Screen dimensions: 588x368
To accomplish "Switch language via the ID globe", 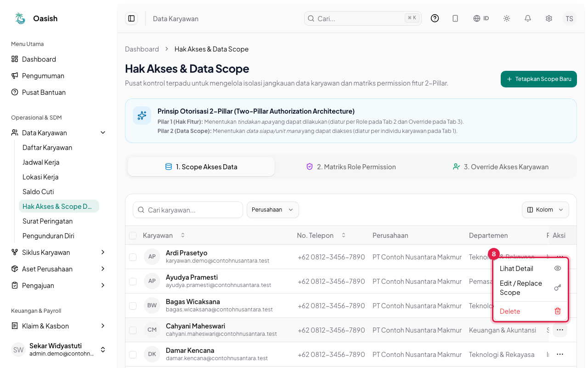I will click(481, 18).
